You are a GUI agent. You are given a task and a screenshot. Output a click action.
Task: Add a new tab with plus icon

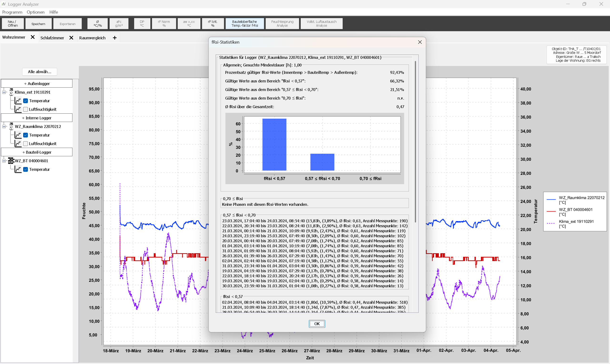coord(115,38)
